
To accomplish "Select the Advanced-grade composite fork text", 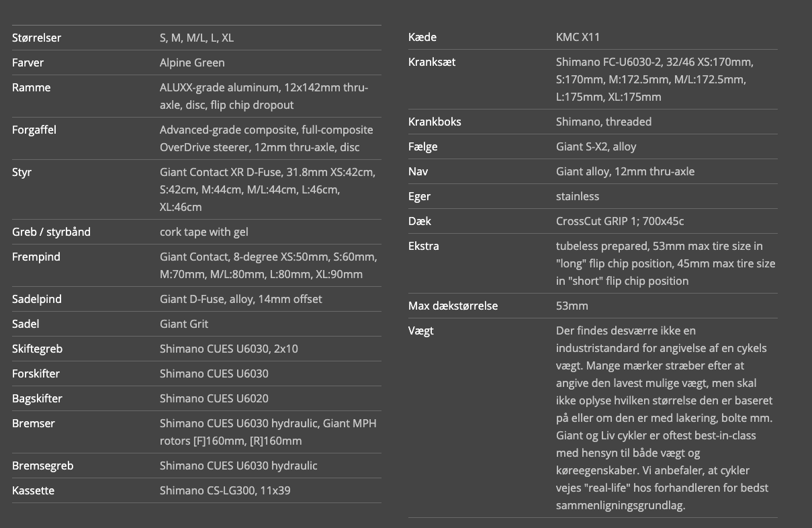I will tap(267, 138).
